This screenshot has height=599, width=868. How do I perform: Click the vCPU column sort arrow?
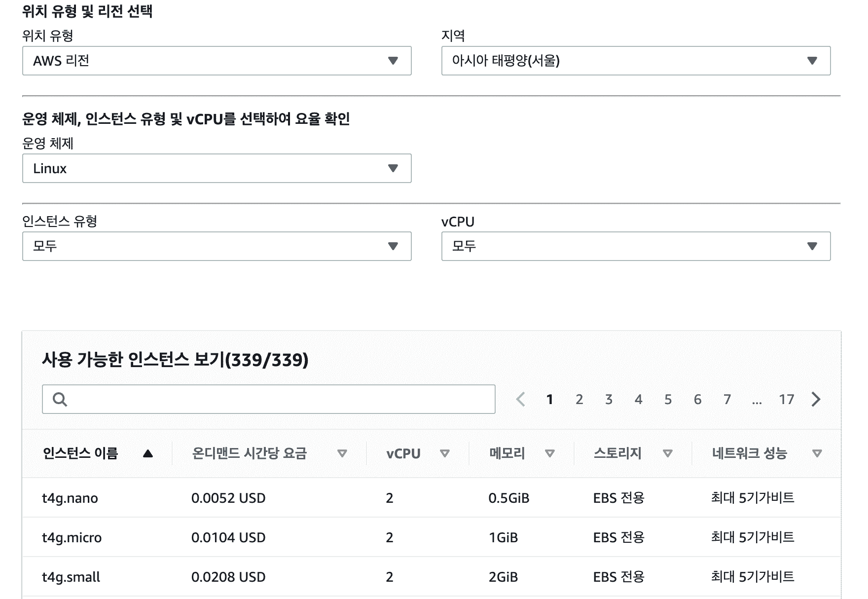point(444,453)
